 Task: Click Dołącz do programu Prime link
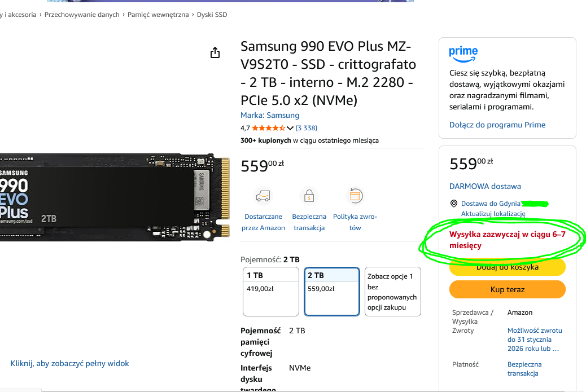click(x=497, y=125)
